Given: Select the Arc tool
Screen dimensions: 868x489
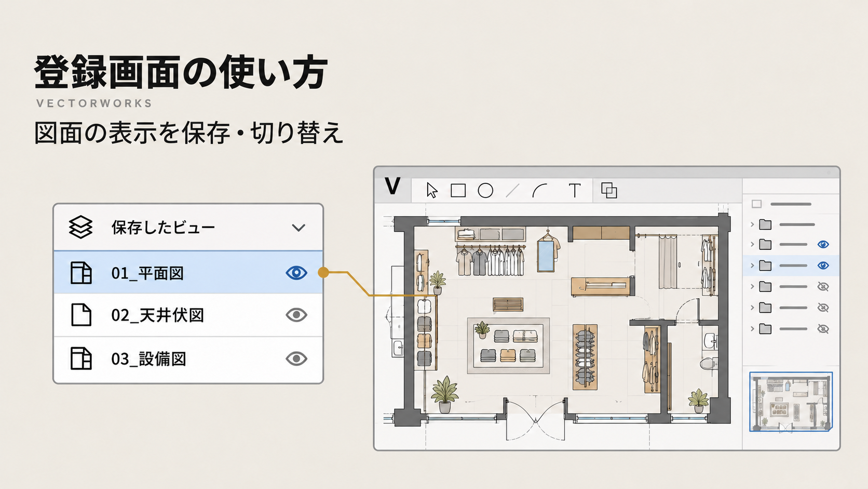Looking at the screenshot, I should (540, 191).
